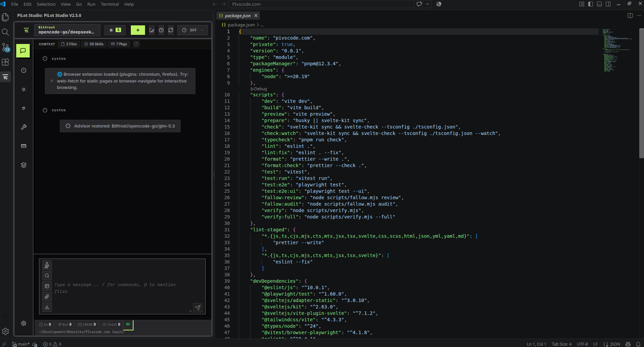Split the editor right
644x347 pixels.
630,16
